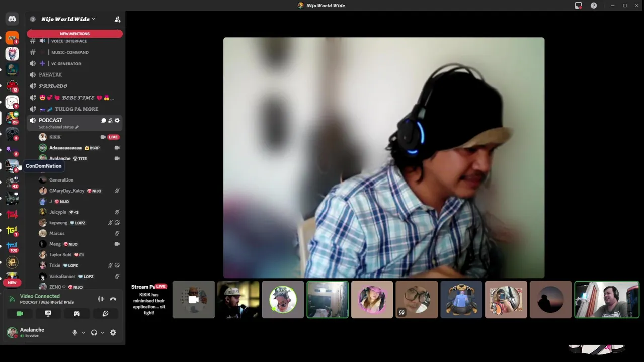
Task: Click Set a channel status text
Action: (x=56, y=127)
